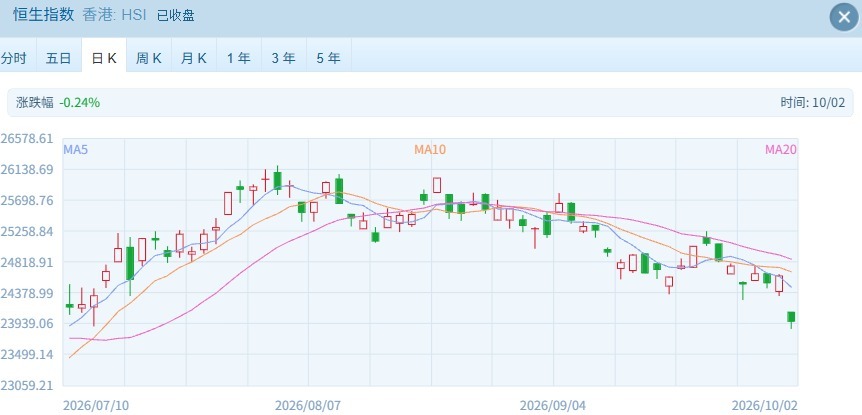Click the 2026/09/04 date label

point(553,406)
